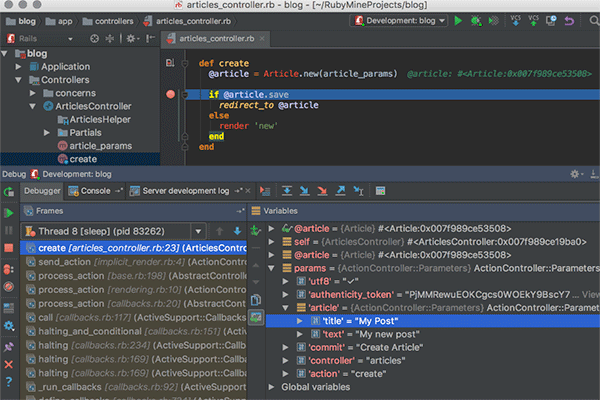The image size is (600, 400).
Task: Click the app breadcrumb
Action: coord(59,21)
